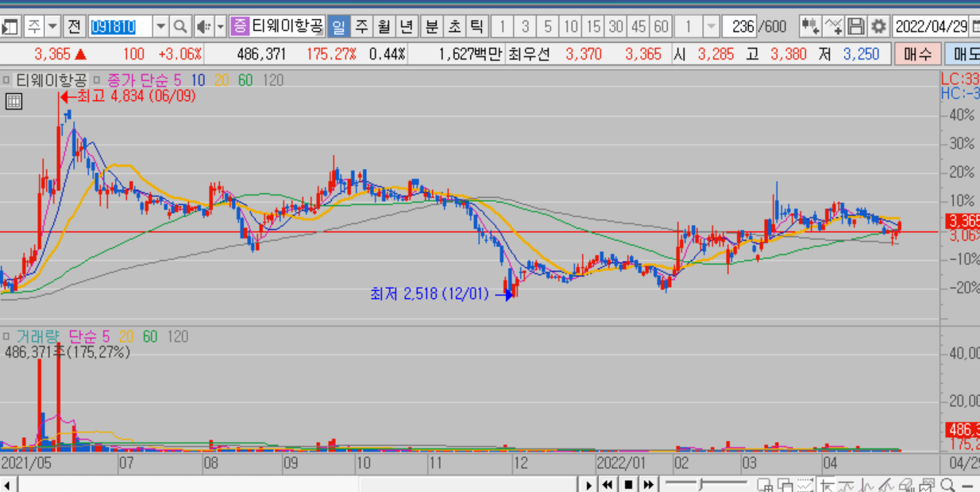980x492 pixels.
Task: Click the zigzag line chart icon
Action: click(866, 485)
